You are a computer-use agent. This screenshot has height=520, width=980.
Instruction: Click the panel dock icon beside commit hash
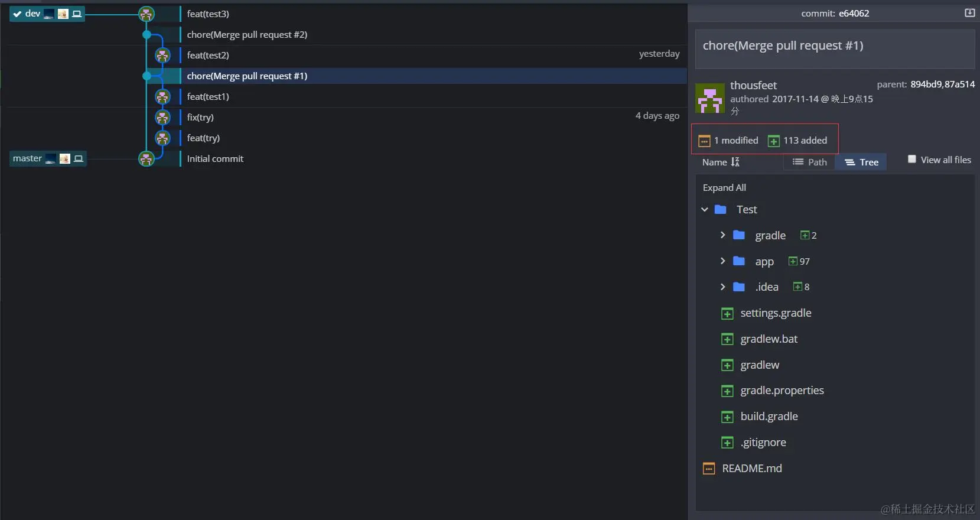pyautogui.click(x=969, y=13)
